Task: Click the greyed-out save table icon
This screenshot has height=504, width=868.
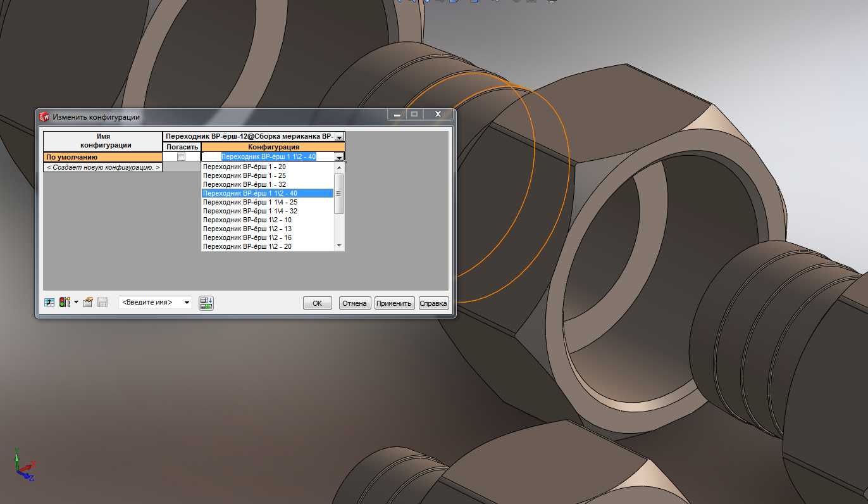Action: point(102,303)
